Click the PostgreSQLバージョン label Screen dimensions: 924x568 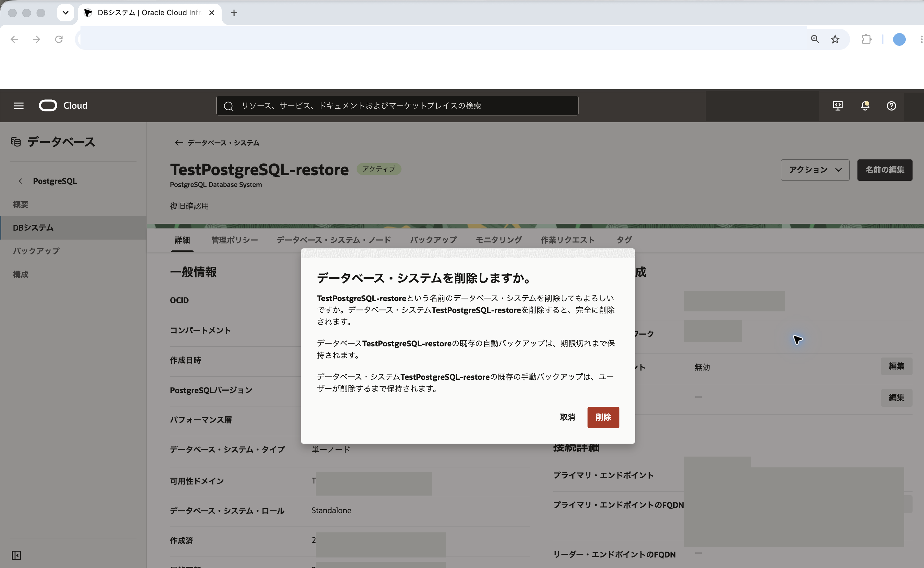[211, 390]
